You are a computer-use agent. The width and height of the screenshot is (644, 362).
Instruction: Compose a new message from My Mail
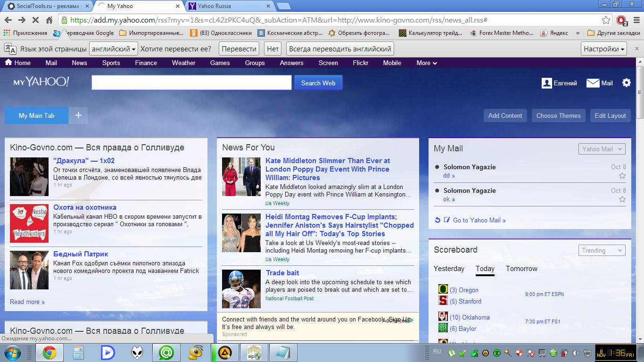point(447,220)
